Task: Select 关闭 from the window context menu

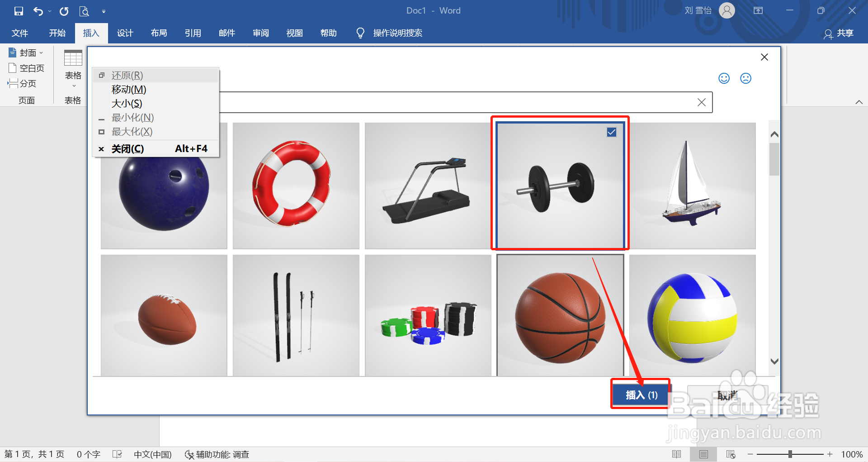Action: pos(127,148)
